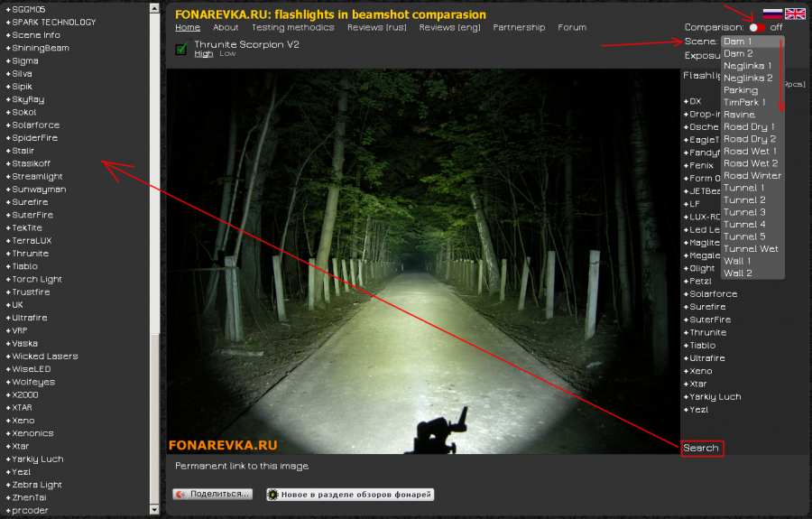Open the Partnership page
The width and height of the screenshot is (812, 519).
(519, 27)
